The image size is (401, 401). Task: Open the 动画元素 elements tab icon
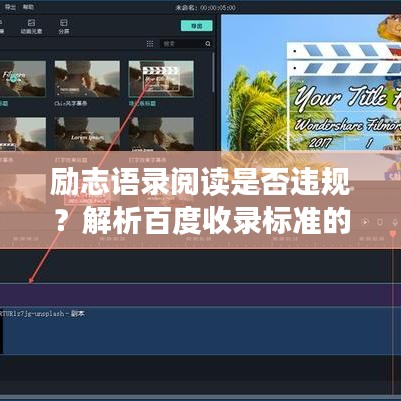pos(31,26)
